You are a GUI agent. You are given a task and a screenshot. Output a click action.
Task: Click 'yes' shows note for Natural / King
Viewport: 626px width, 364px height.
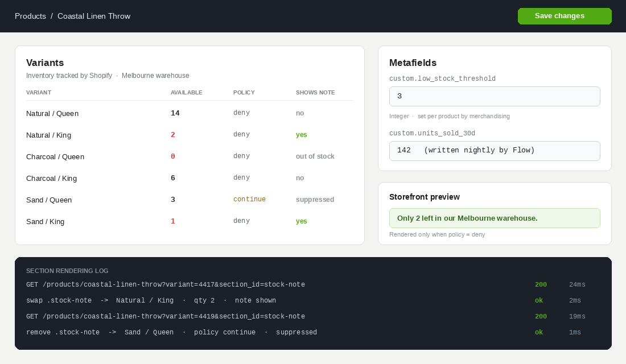tap(302, 135)
